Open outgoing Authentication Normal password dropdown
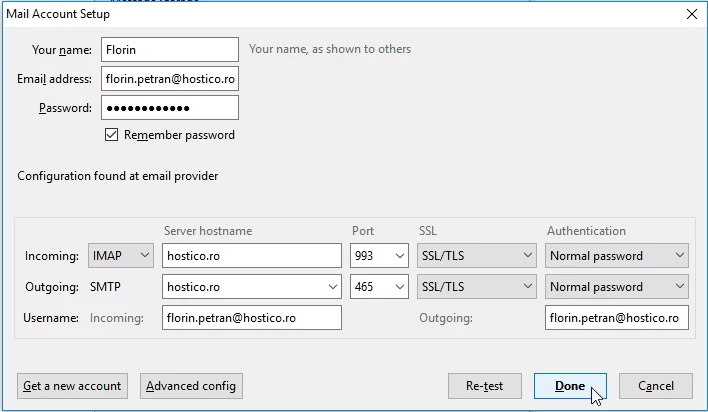Viewport: 708px width, 412px height. (617, 287)
